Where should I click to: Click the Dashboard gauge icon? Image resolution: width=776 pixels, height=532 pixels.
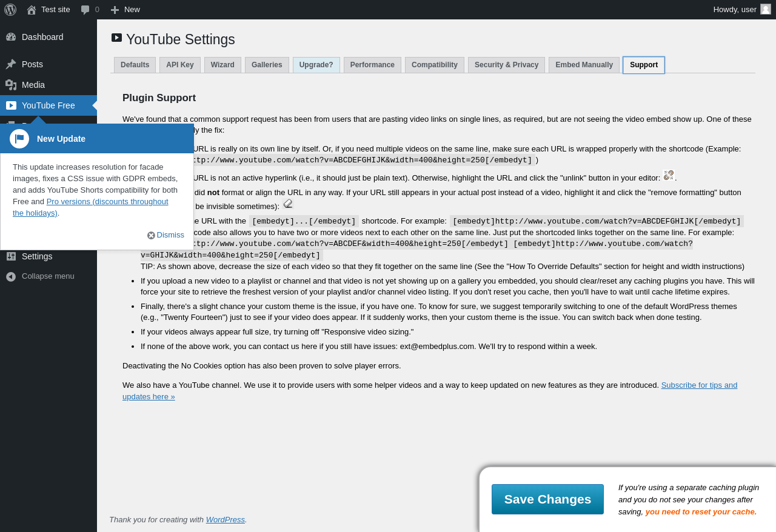pyautogui.click(x=11, y=37)
